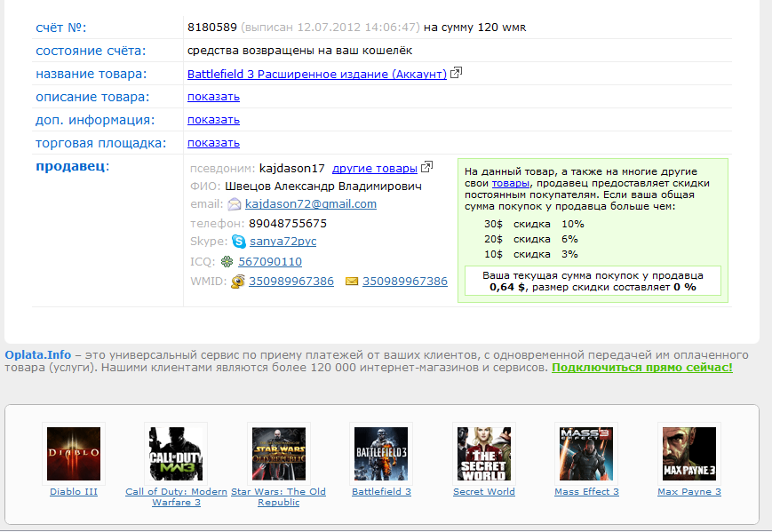The height and width of the screenshot is (532, 772).
Task: Open Call of Duty MW3 cover thumbnail
Action: tap(176, 454)
